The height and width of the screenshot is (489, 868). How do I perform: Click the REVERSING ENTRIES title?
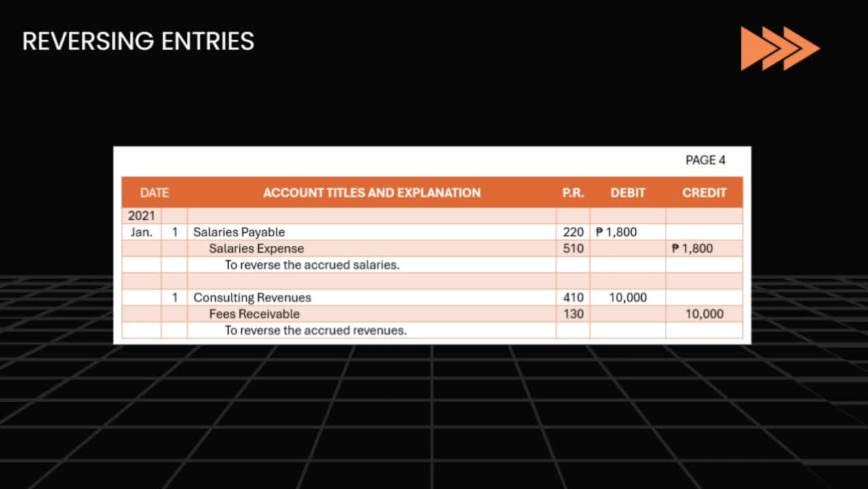[138, 41]
